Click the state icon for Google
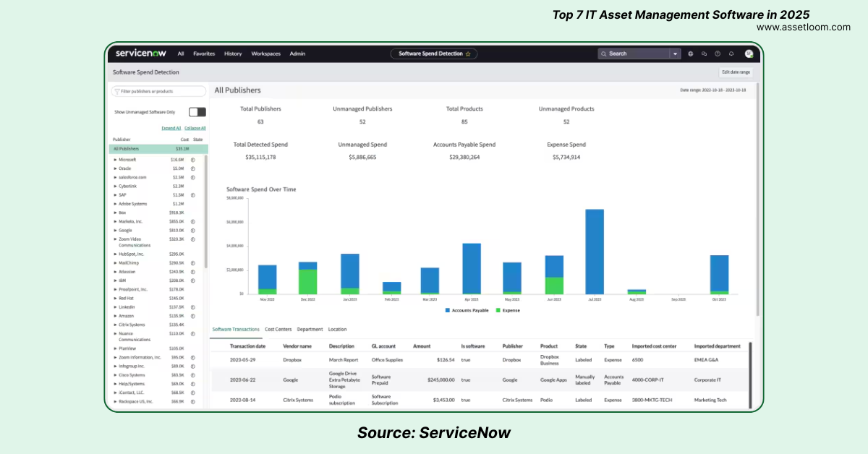The image size is (868, 454). [193, 230]
